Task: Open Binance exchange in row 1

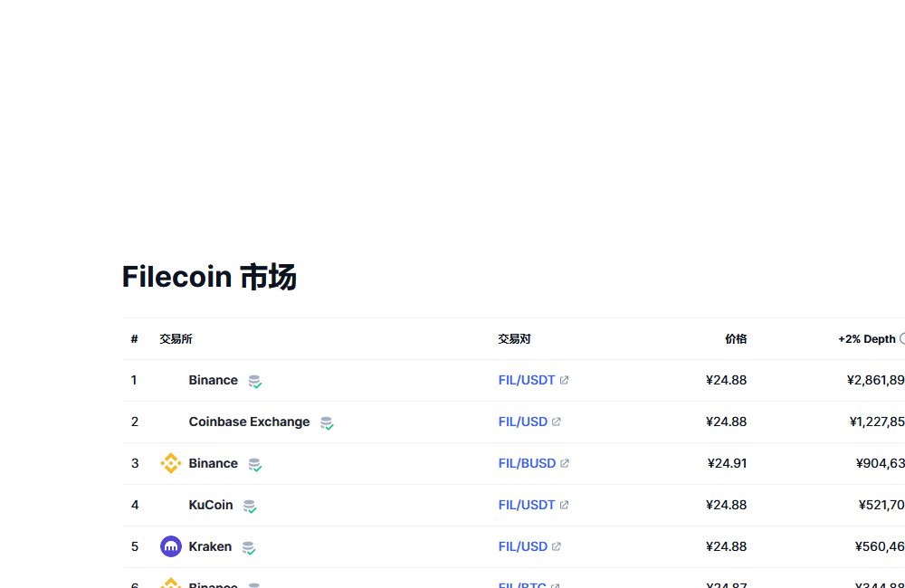Action: coord(213,380)
